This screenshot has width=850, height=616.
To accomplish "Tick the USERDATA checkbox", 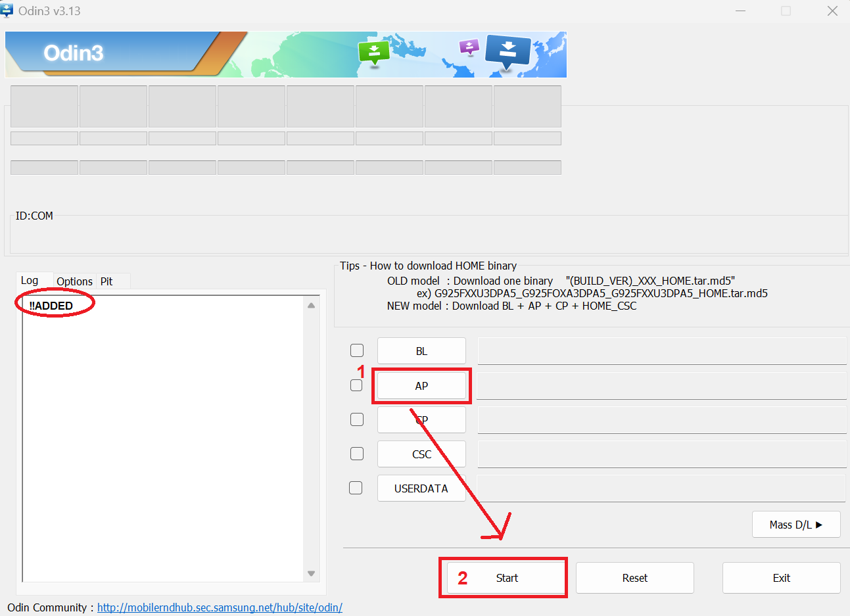I will (x=356, y=488).
